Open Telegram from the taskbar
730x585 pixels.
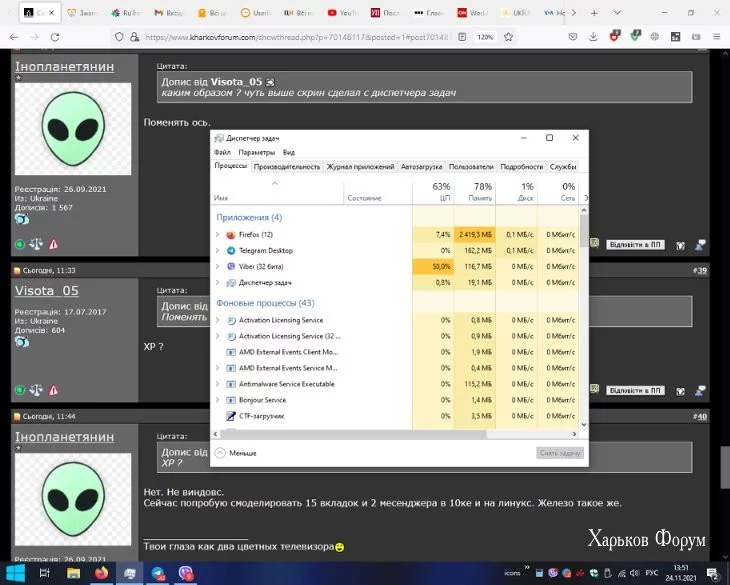(x=158, y=573)
